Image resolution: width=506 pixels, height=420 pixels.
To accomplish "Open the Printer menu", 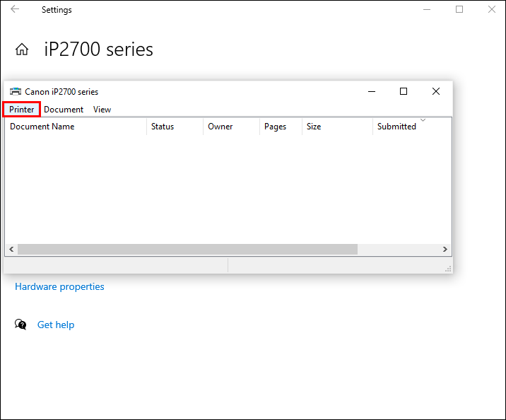I will tap(22, 110).
